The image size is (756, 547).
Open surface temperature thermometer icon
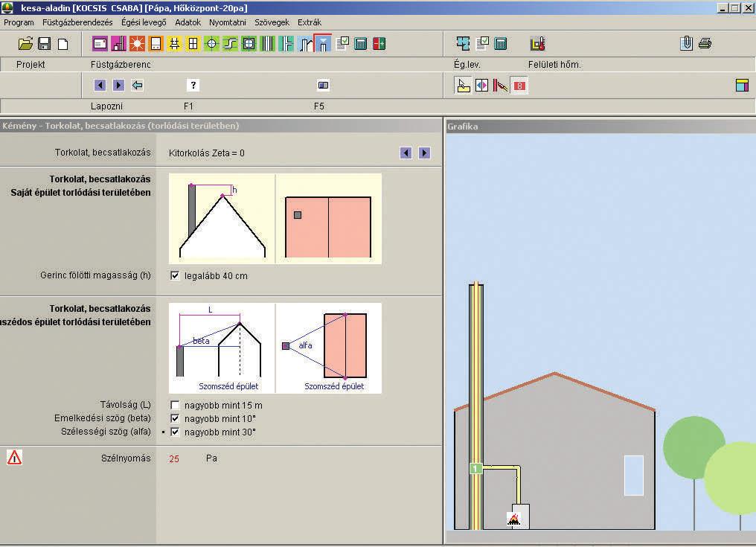(x=537, y=44)
